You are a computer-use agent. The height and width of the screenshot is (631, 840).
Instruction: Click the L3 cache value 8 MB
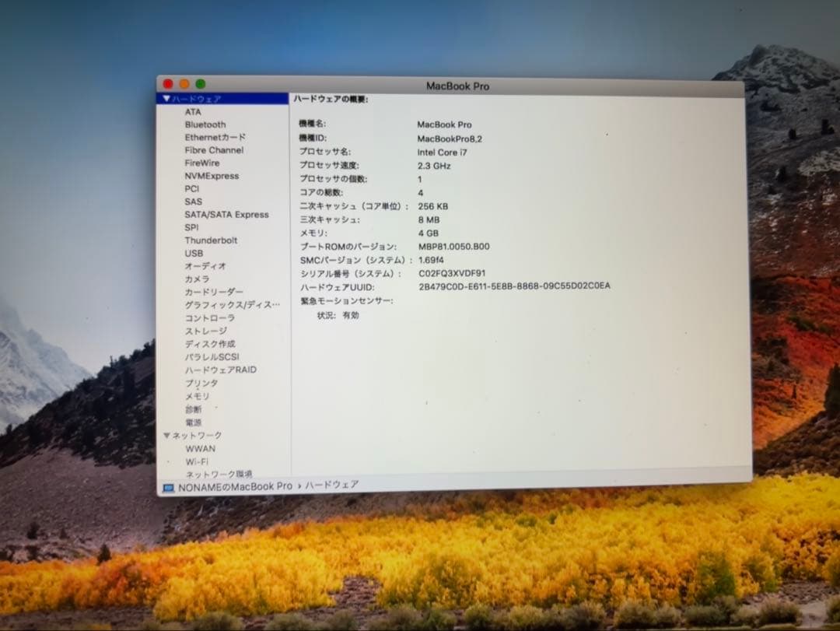click(x=429, y=219)
